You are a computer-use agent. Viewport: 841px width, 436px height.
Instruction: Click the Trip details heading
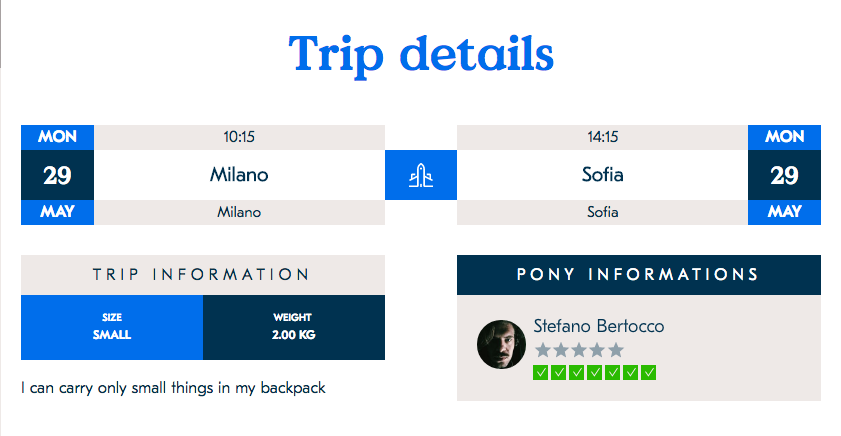(421, 54)
